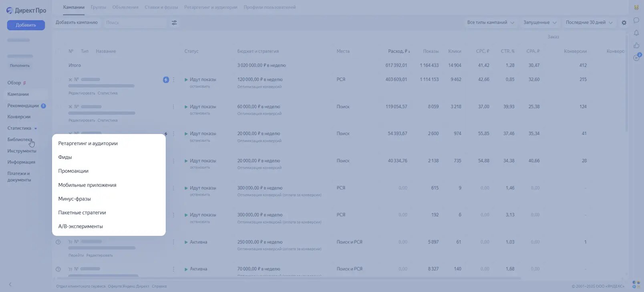
Task: Open Конверсии in the sidebar
Action: coord(19,117)
